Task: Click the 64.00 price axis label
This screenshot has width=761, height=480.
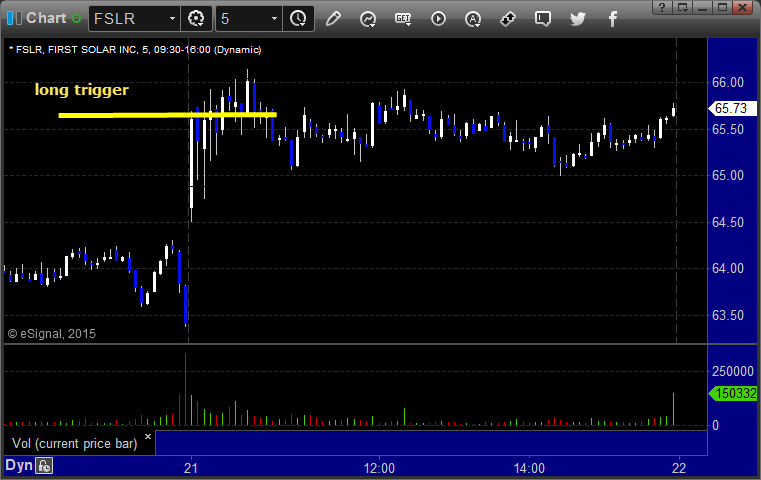Action: tap(728, 268)
